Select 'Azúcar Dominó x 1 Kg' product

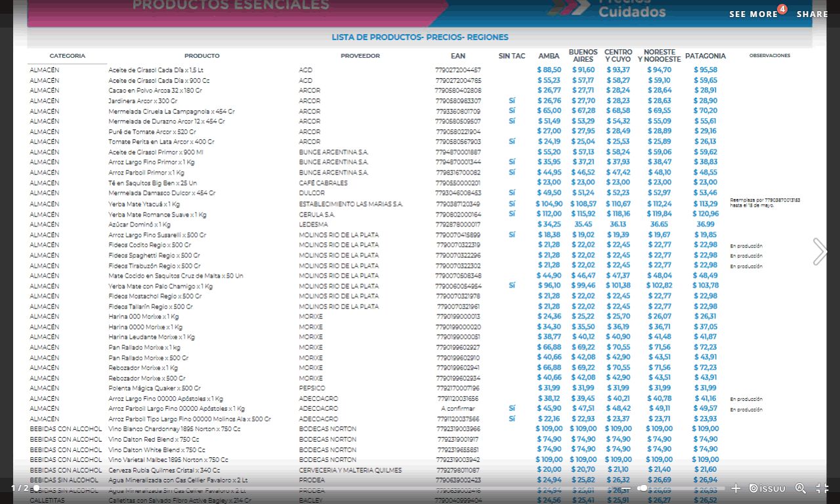139,224
